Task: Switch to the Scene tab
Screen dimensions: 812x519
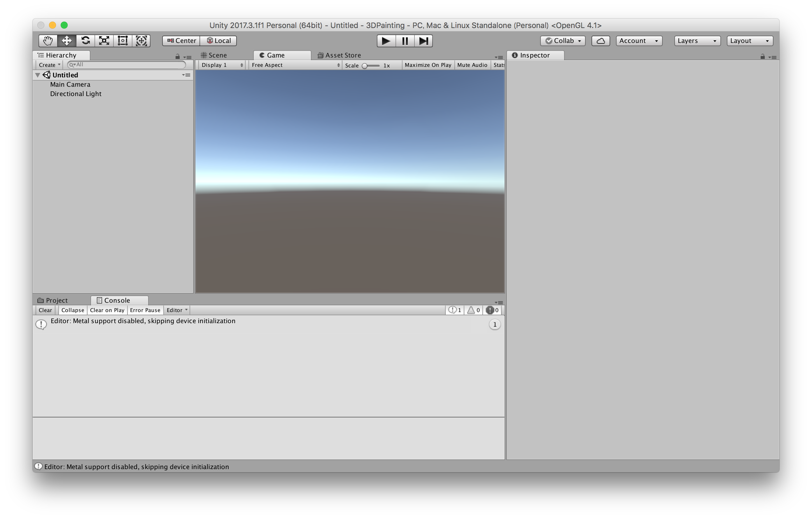Action: 219,55
